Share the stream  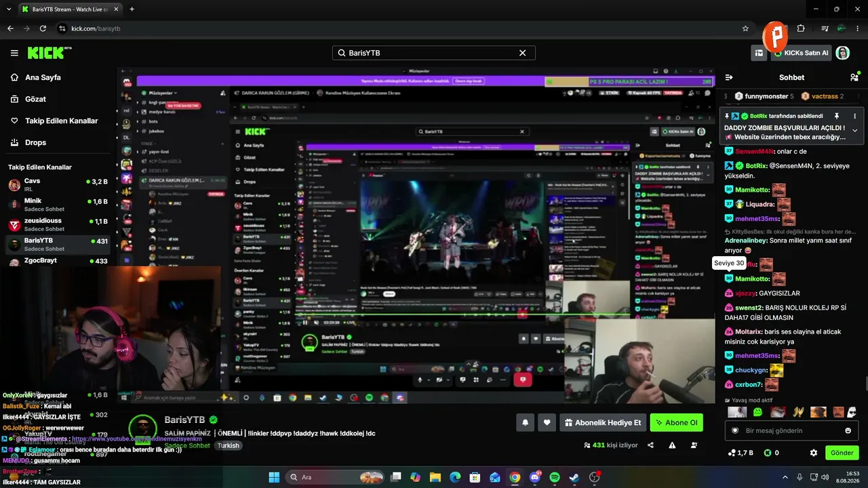coord(650,445)
